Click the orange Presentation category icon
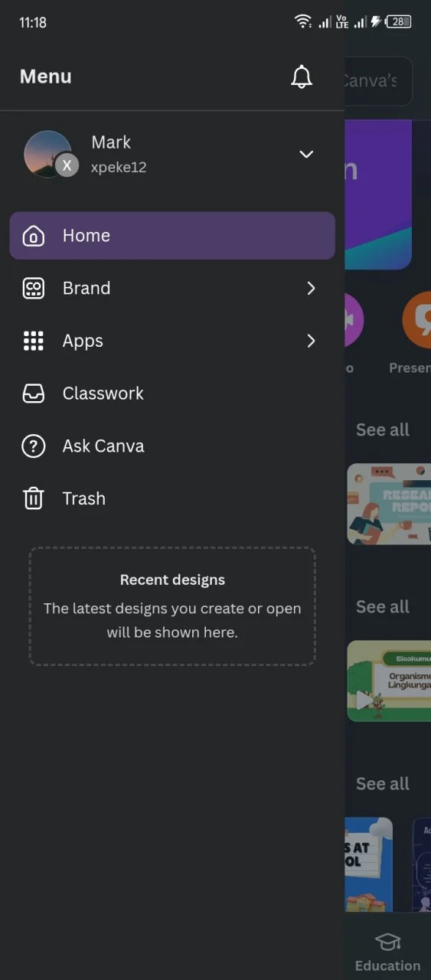Viewport: 431px width, 980px height. 416,318
